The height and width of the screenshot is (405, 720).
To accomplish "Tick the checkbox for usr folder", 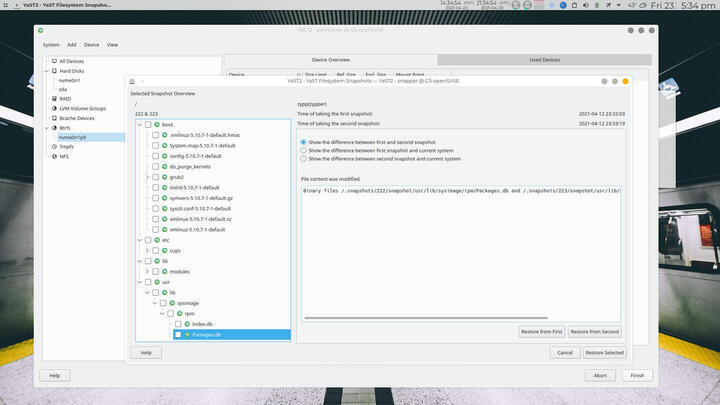I will (148, 282).
